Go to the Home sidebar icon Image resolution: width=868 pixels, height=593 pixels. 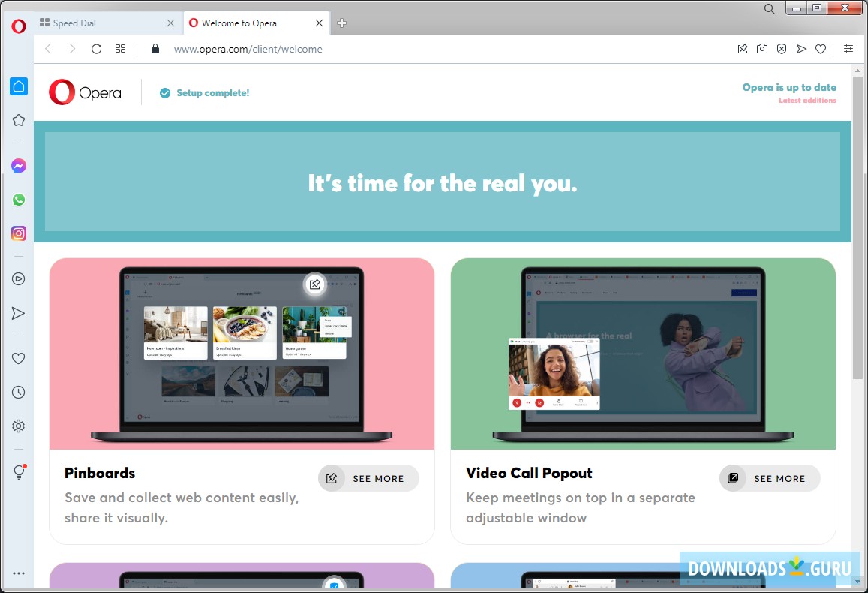(19, 86)
